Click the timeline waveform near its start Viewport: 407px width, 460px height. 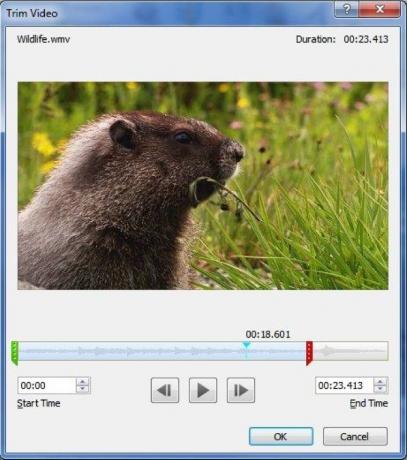[x=40, y=351]
